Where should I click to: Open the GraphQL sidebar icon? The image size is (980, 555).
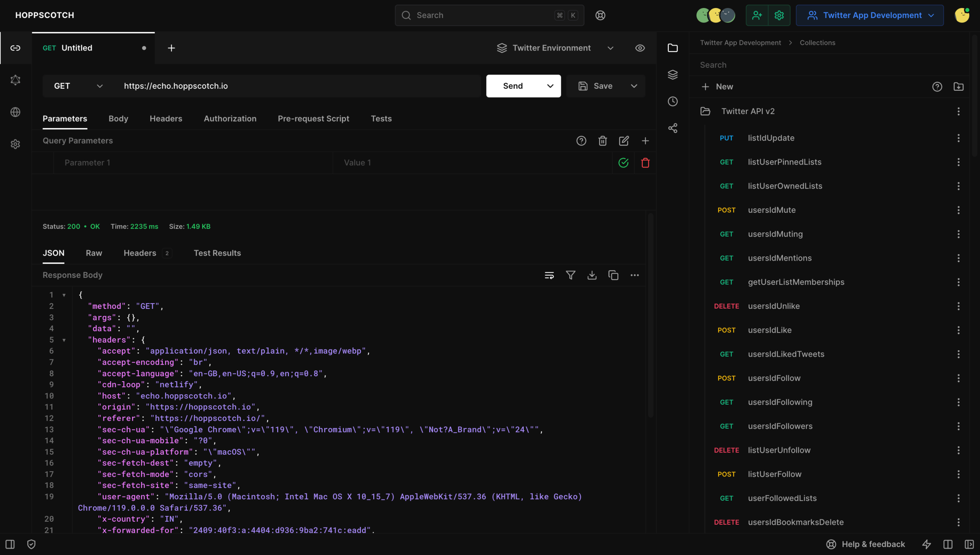(x=15, y=80)
